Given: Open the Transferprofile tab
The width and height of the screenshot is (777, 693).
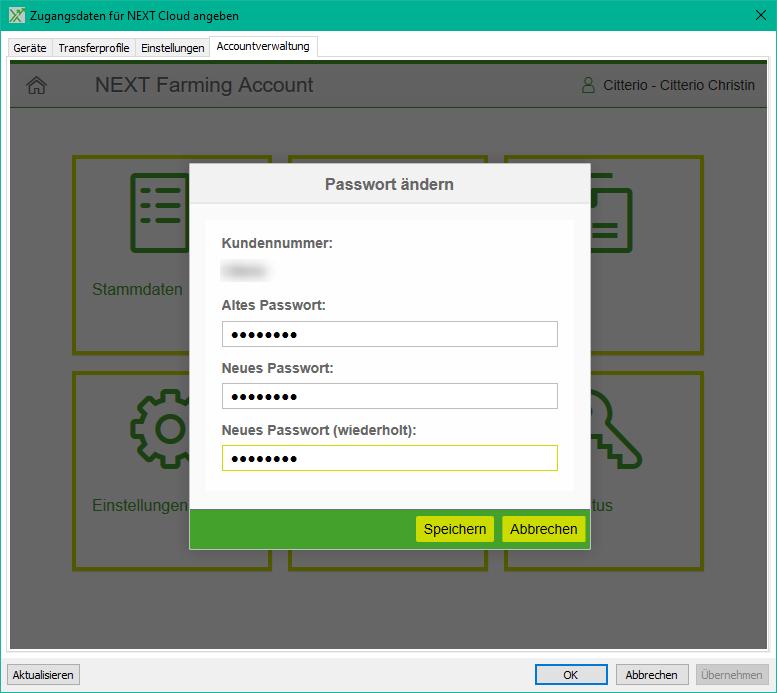Looking at the screenshot, I should 94,48.
